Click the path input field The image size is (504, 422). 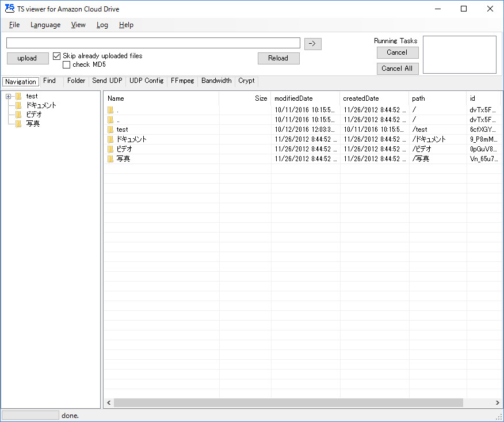point(153,43)
